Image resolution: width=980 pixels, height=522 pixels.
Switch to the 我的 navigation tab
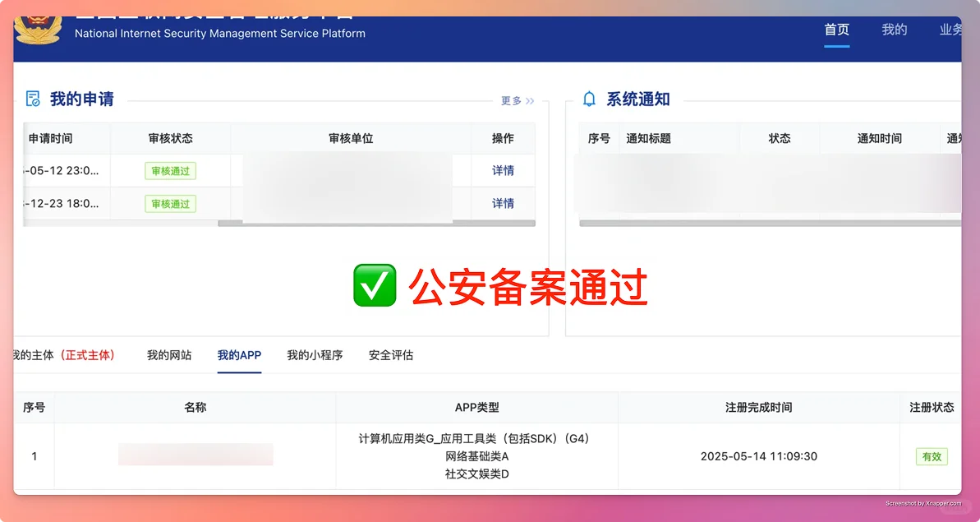point(894,30)
